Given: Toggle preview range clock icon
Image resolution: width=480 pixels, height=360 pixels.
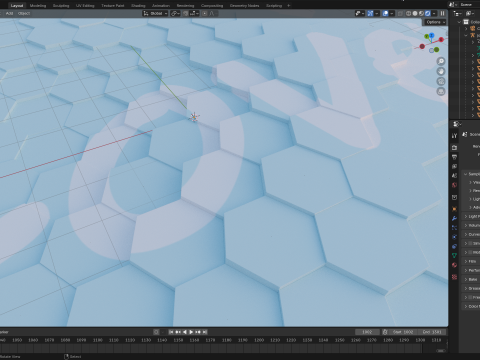Looking at the screenshot, I should pos(385,332).
